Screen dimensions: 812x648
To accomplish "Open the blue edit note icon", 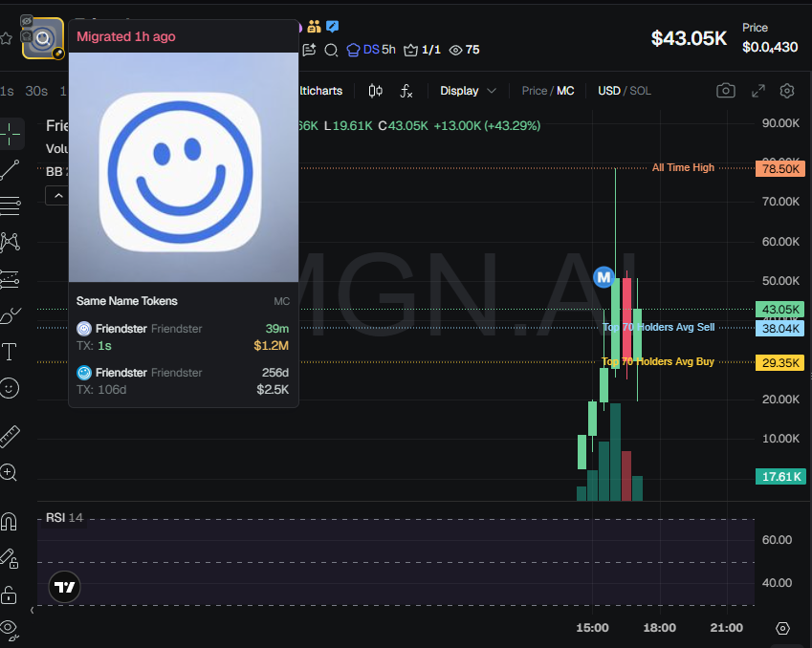I will click(333, 26).
